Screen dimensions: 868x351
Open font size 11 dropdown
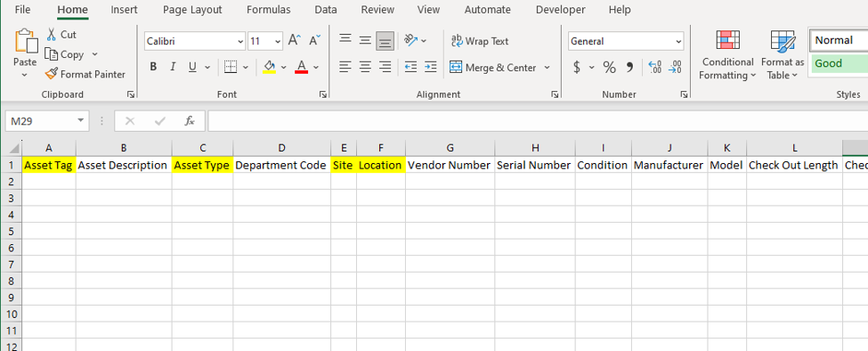coord(278,41)
